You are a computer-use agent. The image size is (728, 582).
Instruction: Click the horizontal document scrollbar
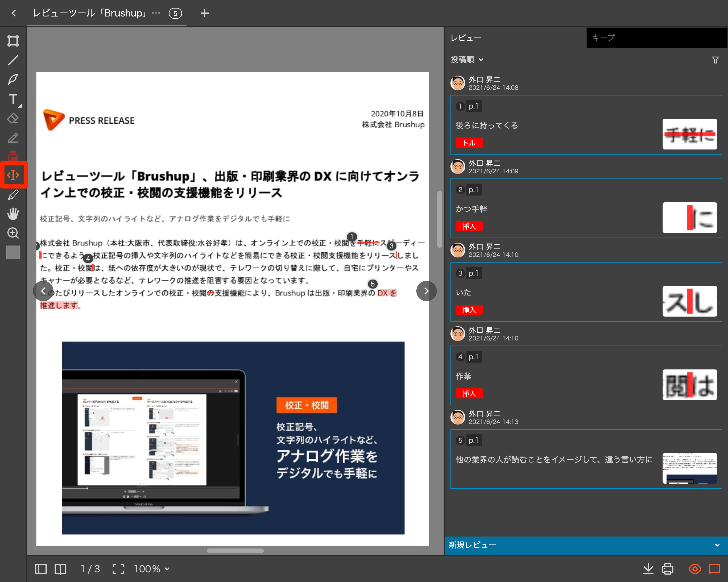click(235, 551)
